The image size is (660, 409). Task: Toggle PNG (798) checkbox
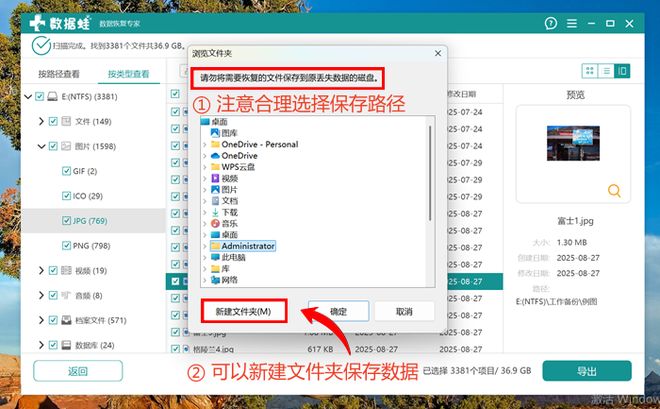click(66, 245)
